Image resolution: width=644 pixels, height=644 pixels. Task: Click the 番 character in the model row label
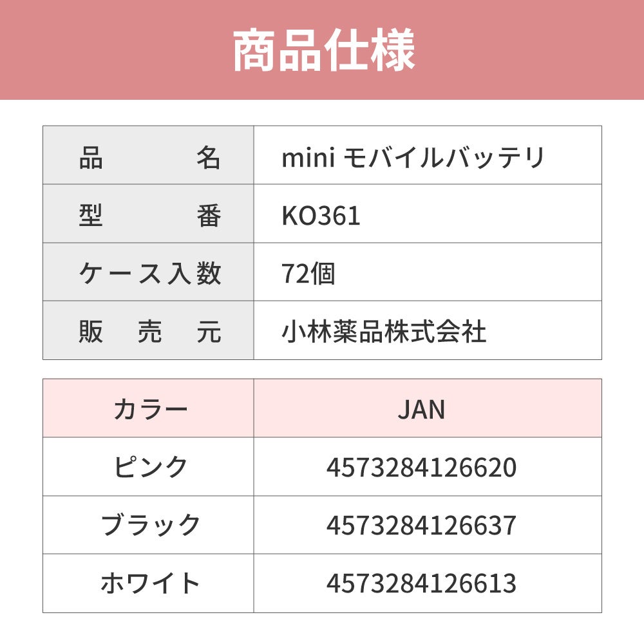[209, 216]
